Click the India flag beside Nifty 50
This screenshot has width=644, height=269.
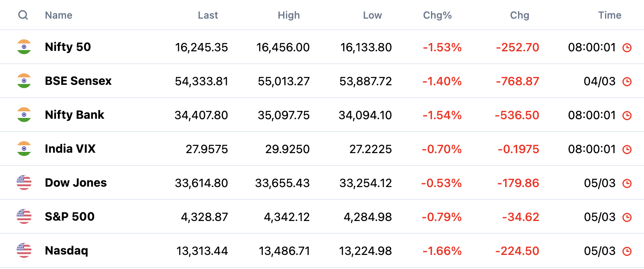tap(24, 47)
